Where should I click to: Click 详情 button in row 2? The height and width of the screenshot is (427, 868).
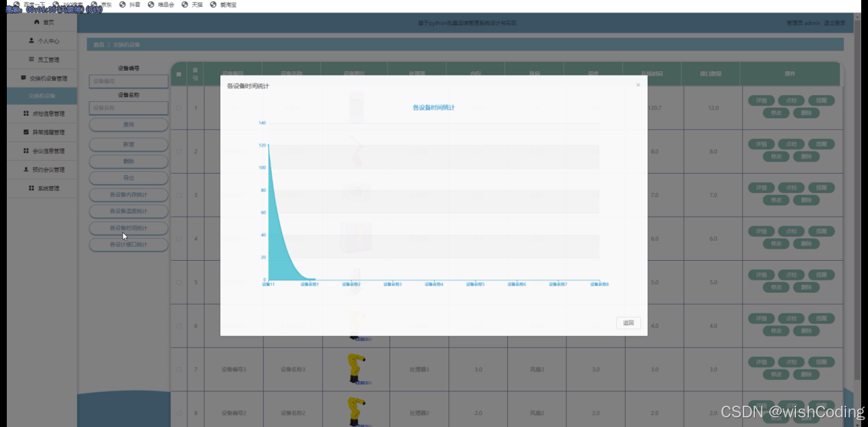click(x=761, y=144)
